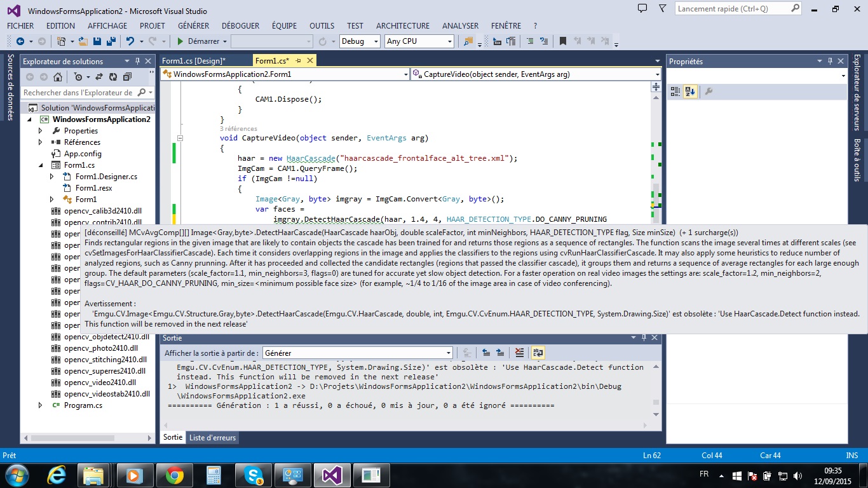Open the Démarrer dropdown arrow
868x488 pixels.
[x=225, y=41]
